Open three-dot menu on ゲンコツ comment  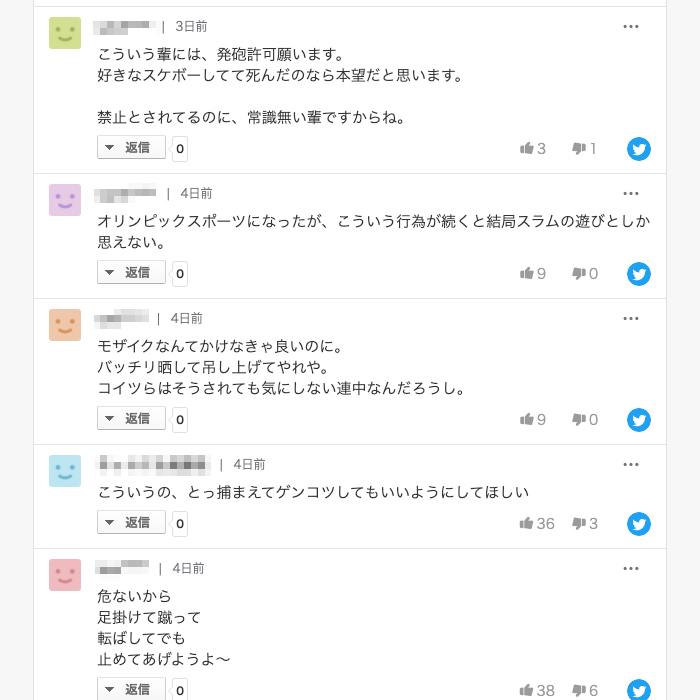coord(631,464)
